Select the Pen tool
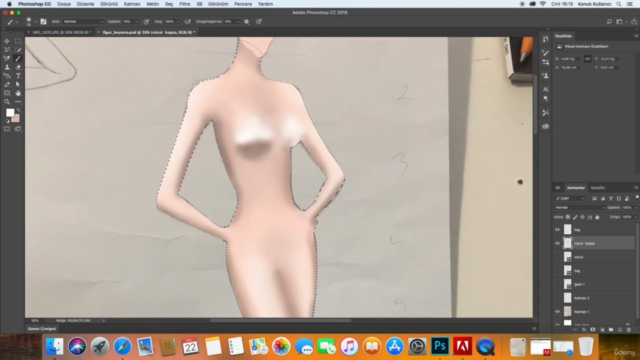Screen dimensions: 640x360 click(x=7, y=84)
